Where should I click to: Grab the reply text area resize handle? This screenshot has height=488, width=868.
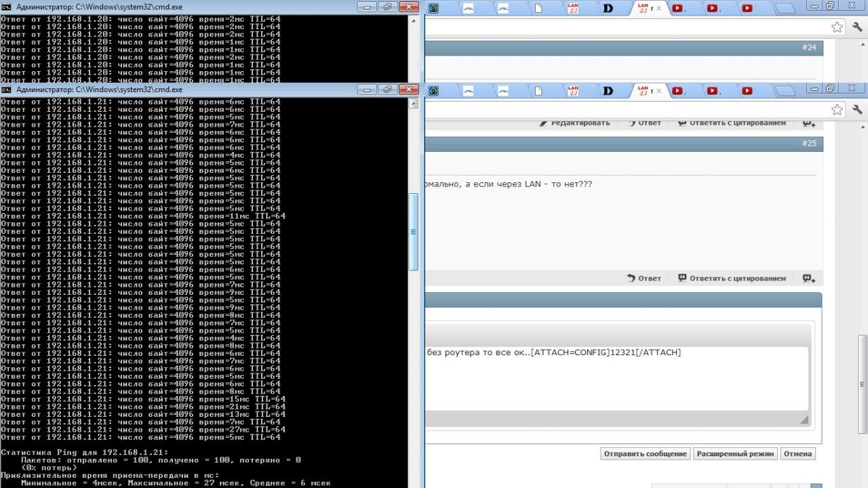coord(804,421)
